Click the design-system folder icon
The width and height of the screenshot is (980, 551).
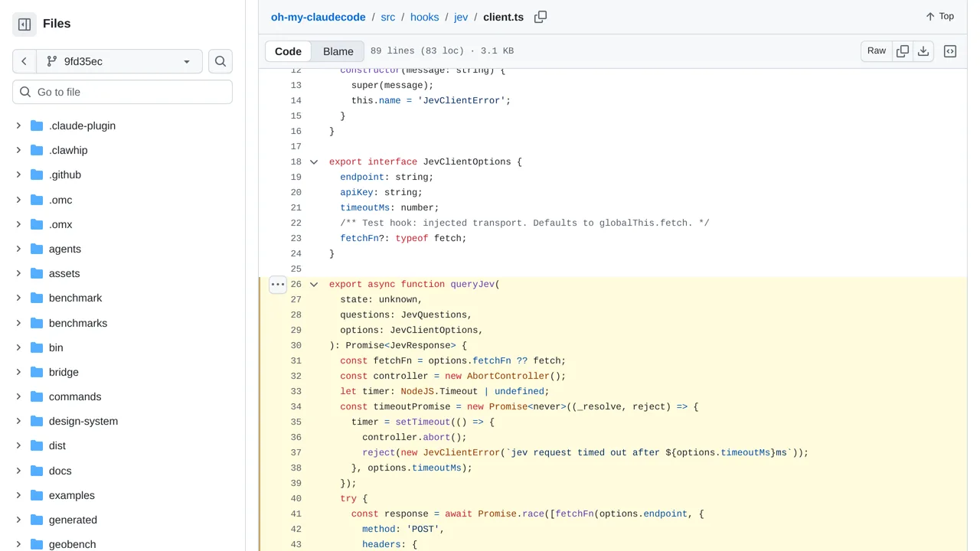tap(37, 421)
